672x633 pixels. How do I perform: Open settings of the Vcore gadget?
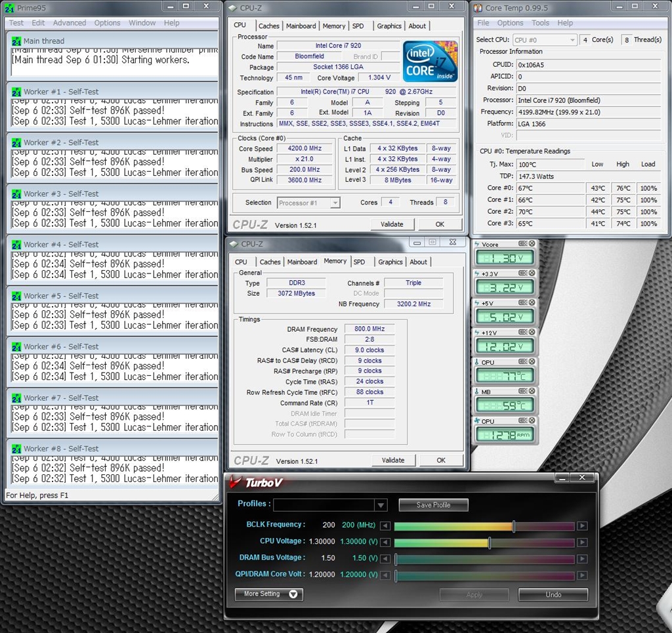pyautogui.click(x=522, y=244)
